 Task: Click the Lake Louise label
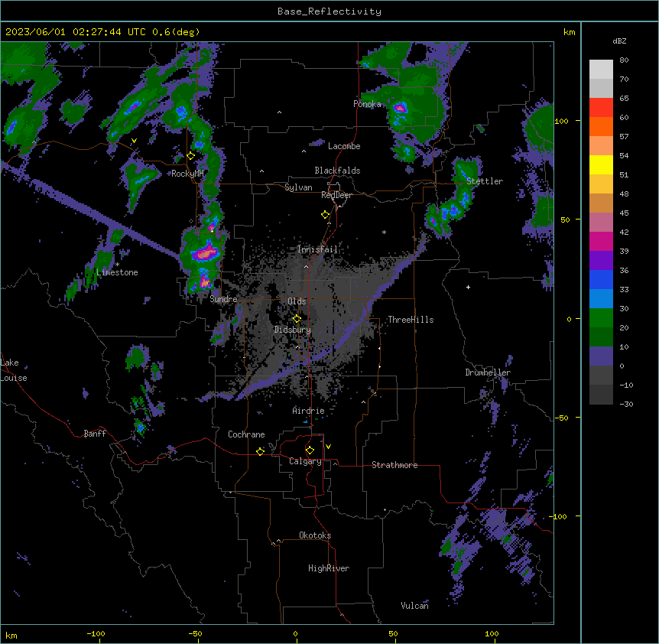pos(14,370)
